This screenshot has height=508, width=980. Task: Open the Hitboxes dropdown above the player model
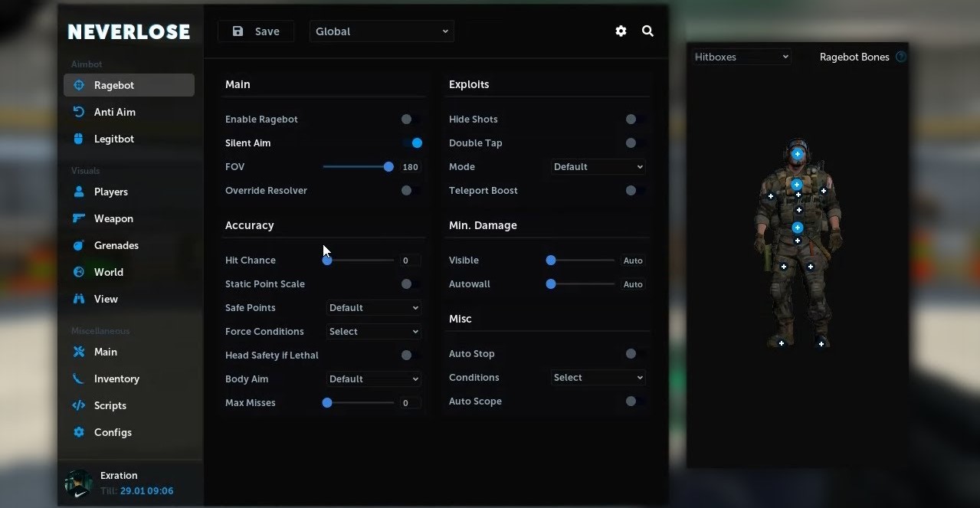pyautogui.click(x=740, y=56)
